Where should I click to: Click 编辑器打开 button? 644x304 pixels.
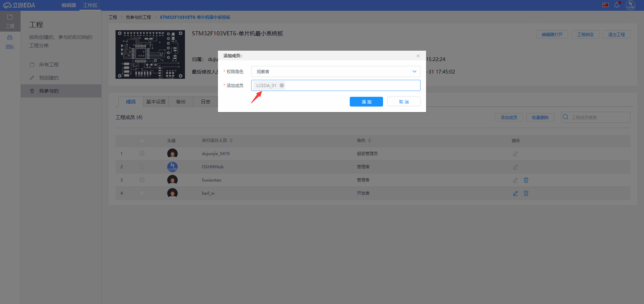(x=552, y=34)
